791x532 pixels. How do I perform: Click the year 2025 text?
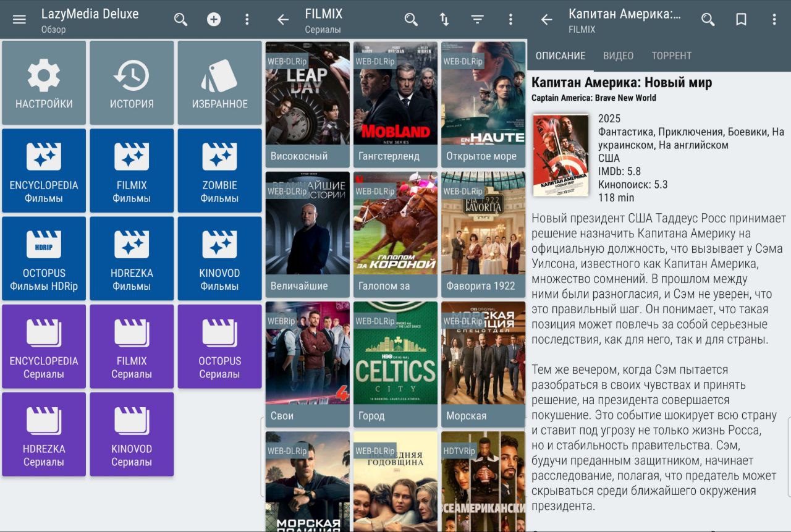[609, 119]
